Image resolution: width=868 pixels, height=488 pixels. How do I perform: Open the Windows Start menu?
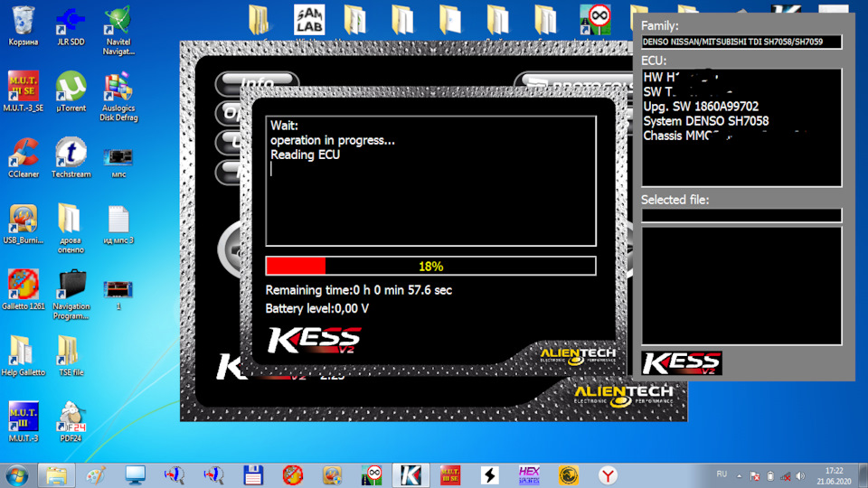(x=16, y=475)
